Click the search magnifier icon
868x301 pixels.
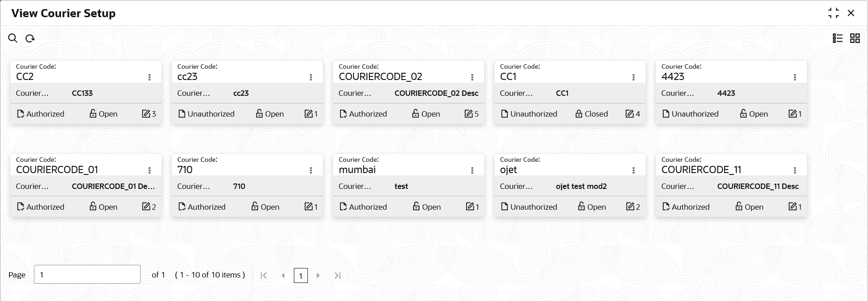pyautogui.click(x=13, y=38)
